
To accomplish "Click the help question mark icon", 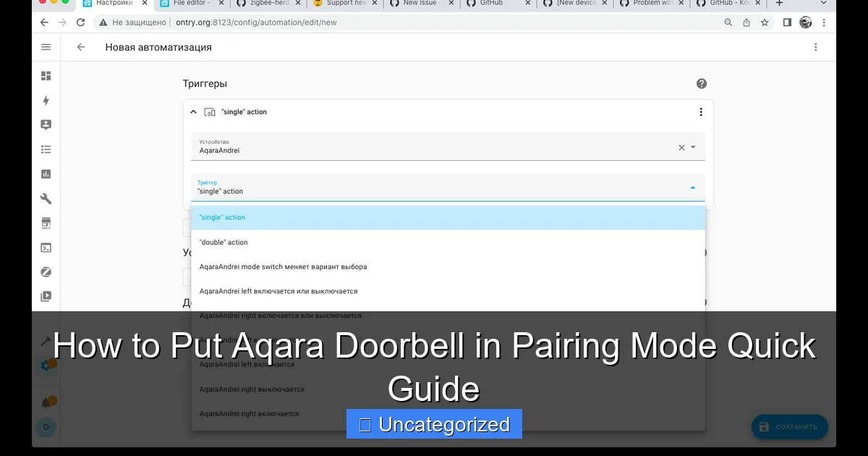I will tap(701, 83).
